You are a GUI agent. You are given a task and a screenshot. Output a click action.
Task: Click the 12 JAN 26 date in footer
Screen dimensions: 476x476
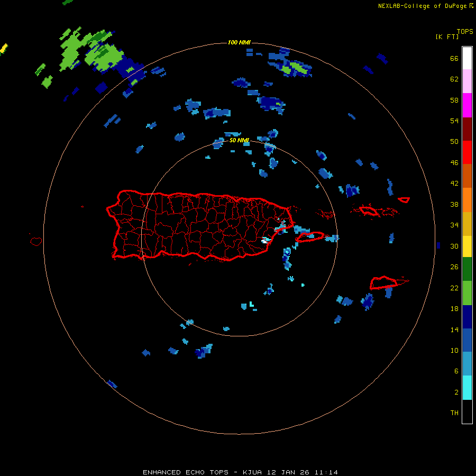288,472
